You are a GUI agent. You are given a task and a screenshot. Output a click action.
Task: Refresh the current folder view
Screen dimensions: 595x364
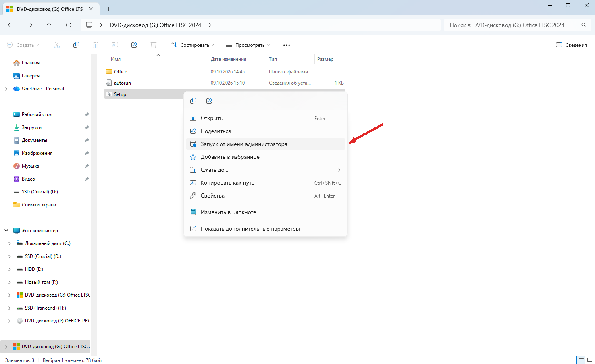pyautogui.click(x=69, y=25)
